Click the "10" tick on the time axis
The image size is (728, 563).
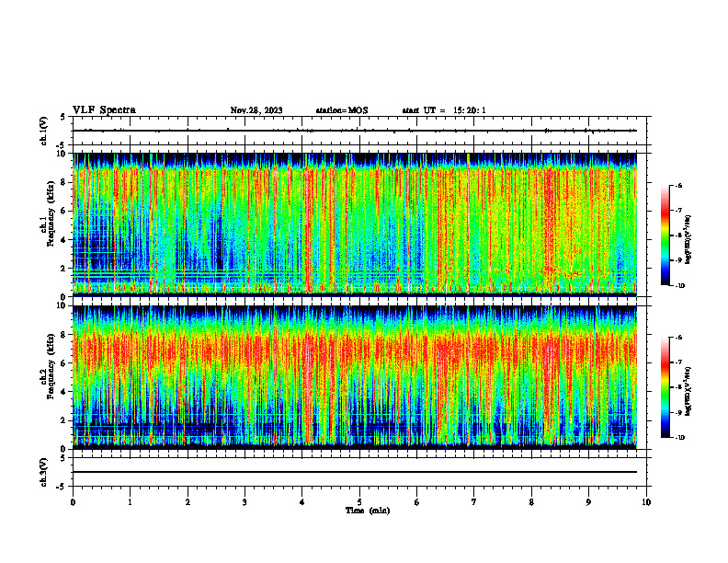coord(646,502)
